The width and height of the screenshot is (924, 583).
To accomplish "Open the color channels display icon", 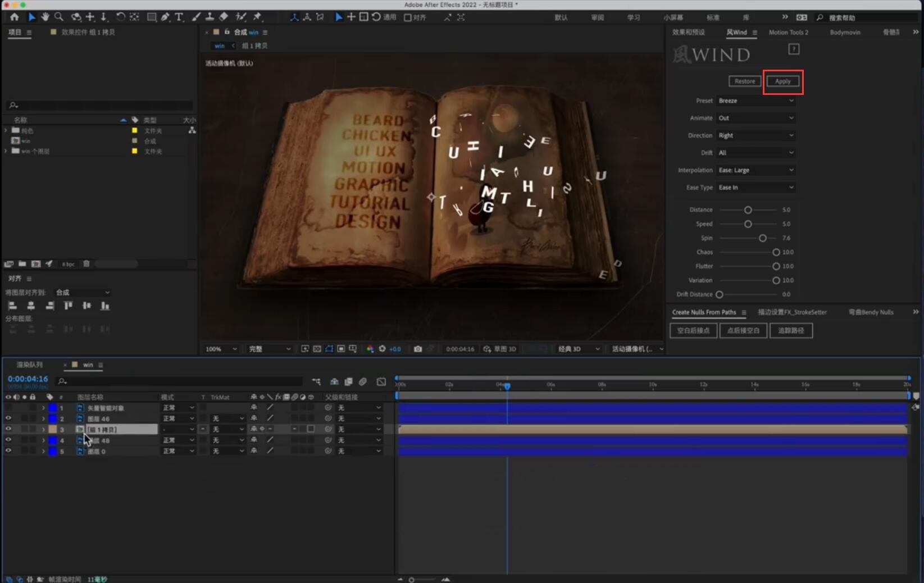I will pos(370,349).
